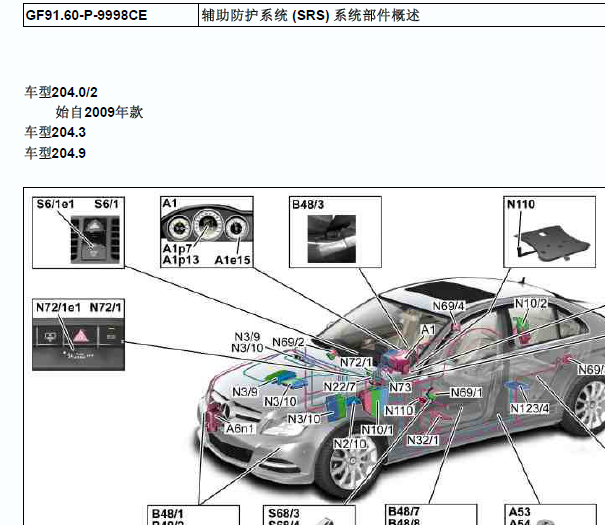
Task: Click the N2/10 label above front wheel
Action: coord(350,444)
